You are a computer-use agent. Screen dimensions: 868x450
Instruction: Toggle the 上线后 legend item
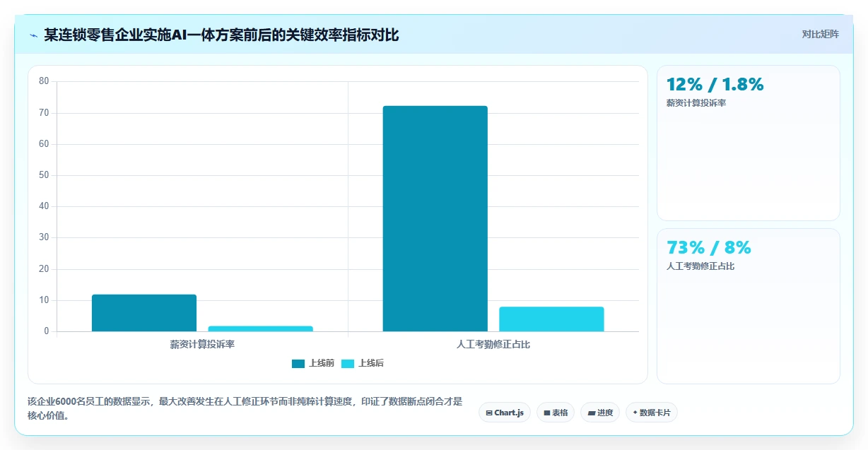click(x=363, y=363)
